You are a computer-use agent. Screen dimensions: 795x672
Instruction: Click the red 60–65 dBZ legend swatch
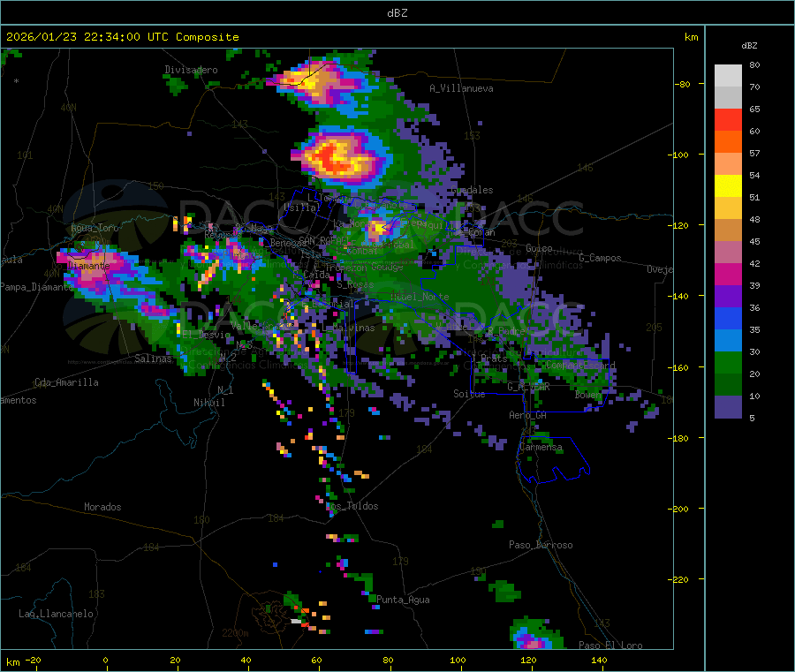(x=728, y=119)
